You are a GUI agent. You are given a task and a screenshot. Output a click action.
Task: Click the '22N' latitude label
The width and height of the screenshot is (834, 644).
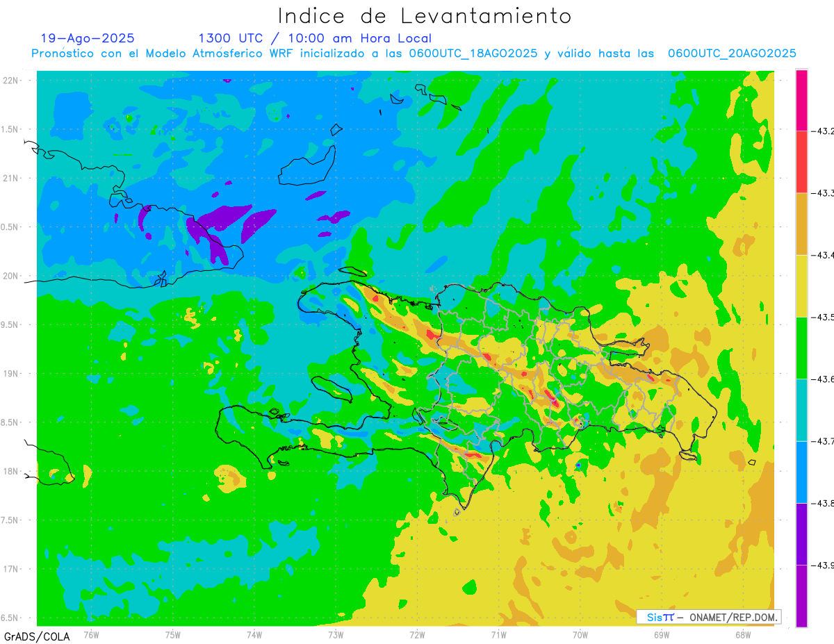click(11, 81)
